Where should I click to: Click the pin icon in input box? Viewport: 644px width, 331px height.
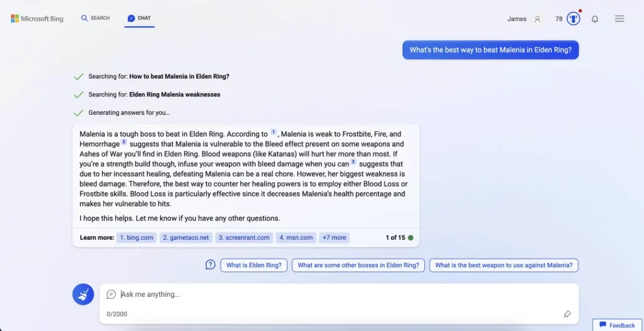[567, 314]
